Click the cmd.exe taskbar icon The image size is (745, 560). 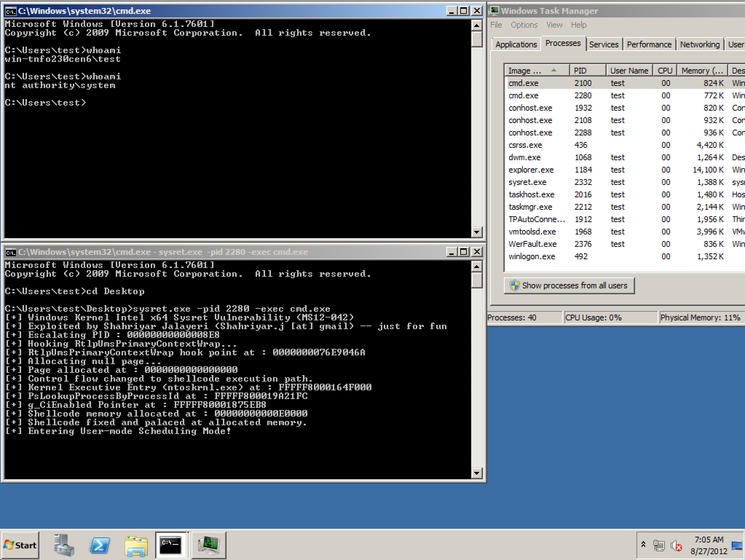point(171,545)
